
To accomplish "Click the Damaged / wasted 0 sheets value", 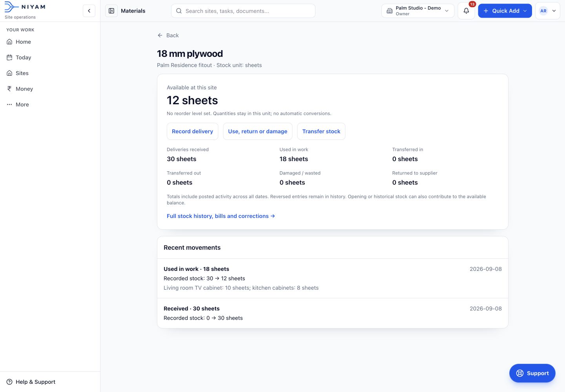I will coord(292,182).
